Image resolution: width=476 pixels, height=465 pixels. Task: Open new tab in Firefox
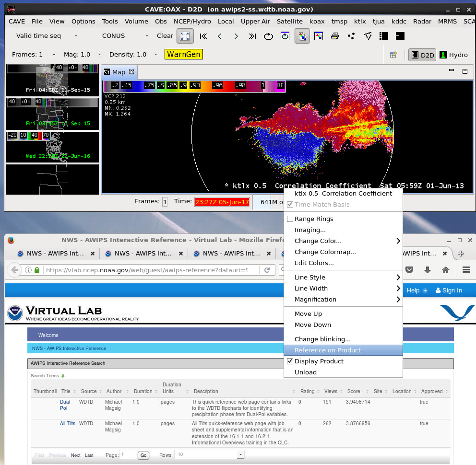point(460,254)
